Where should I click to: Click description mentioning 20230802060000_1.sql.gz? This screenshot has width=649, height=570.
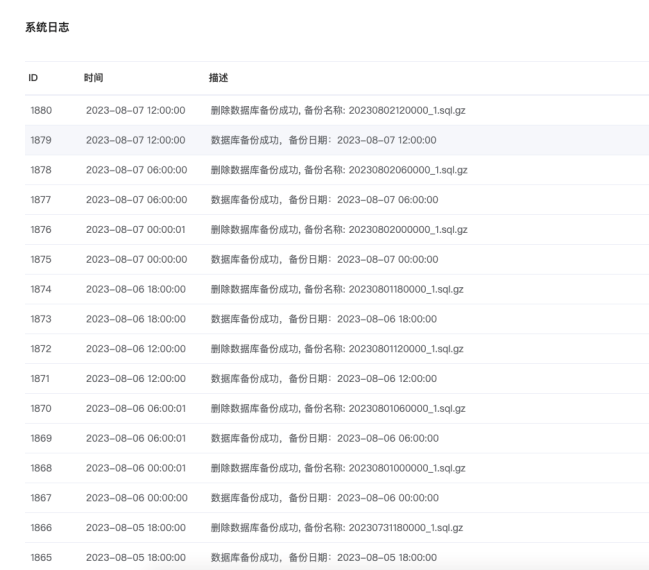(338, 170)
